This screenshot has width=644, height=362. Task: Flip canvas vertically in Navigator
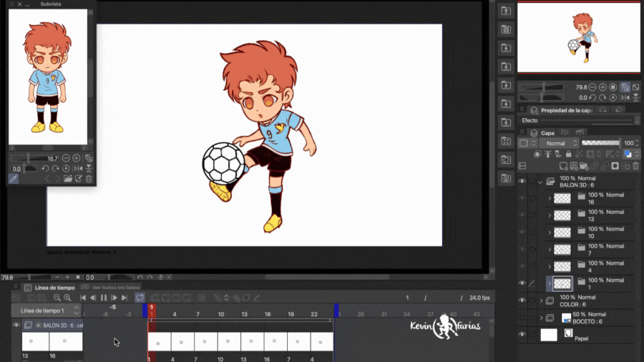(636, 97)
